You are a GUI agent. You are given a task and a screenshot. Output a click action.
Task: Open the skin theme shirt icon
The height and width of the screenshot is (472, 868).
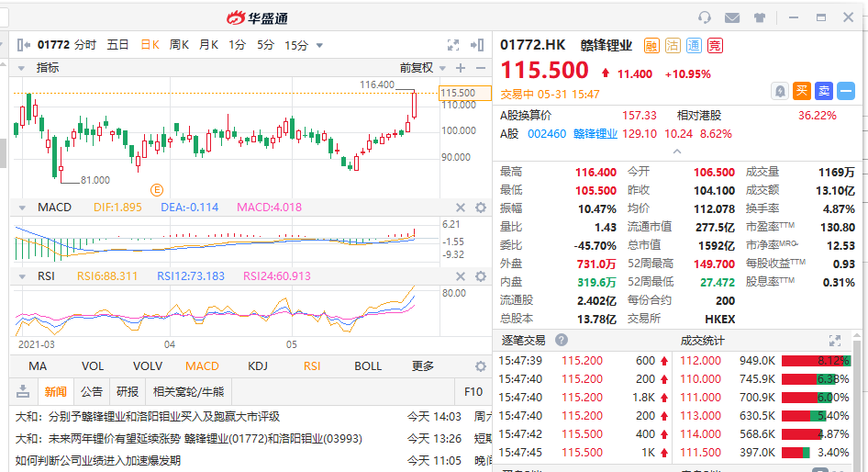pyautogui.click(x=760, y=17)
